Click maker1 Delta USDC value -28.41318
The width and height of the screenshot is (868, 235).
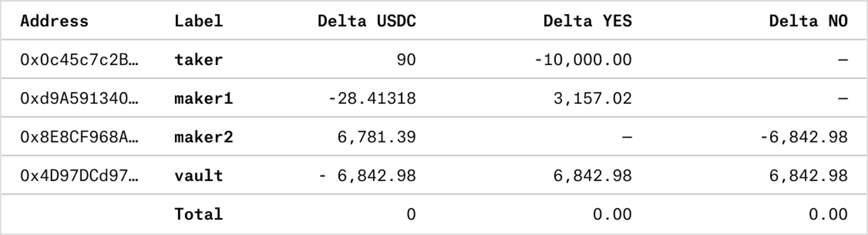coord(372,99)
